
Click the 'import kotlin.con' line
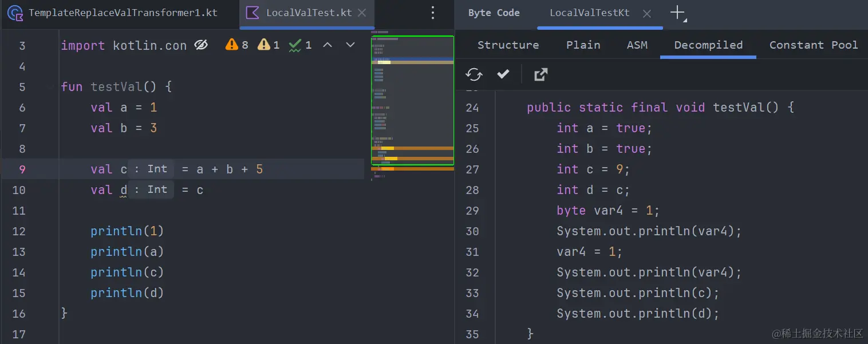click(x=124, y=45)
